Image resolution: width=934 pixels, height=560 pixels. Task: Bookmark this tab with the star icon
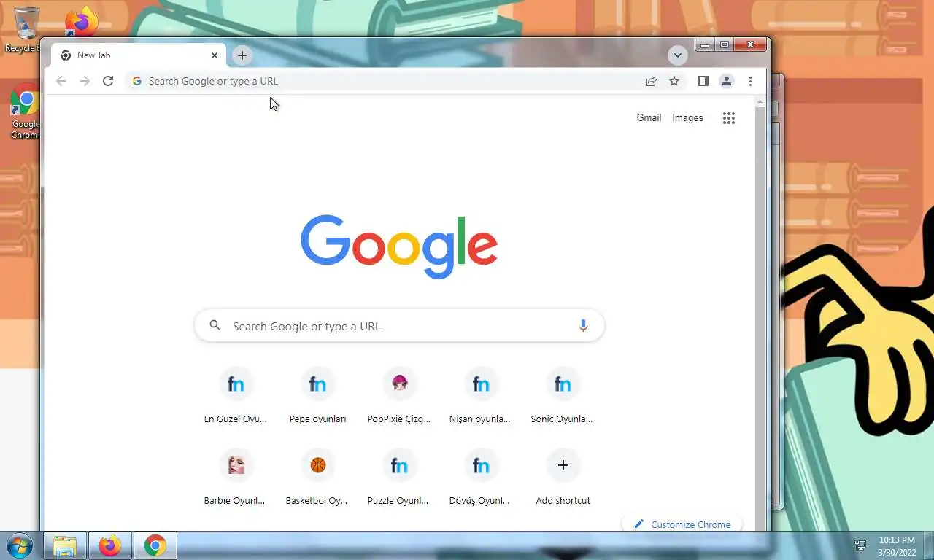pyautogui.click(x=674, y=81)
